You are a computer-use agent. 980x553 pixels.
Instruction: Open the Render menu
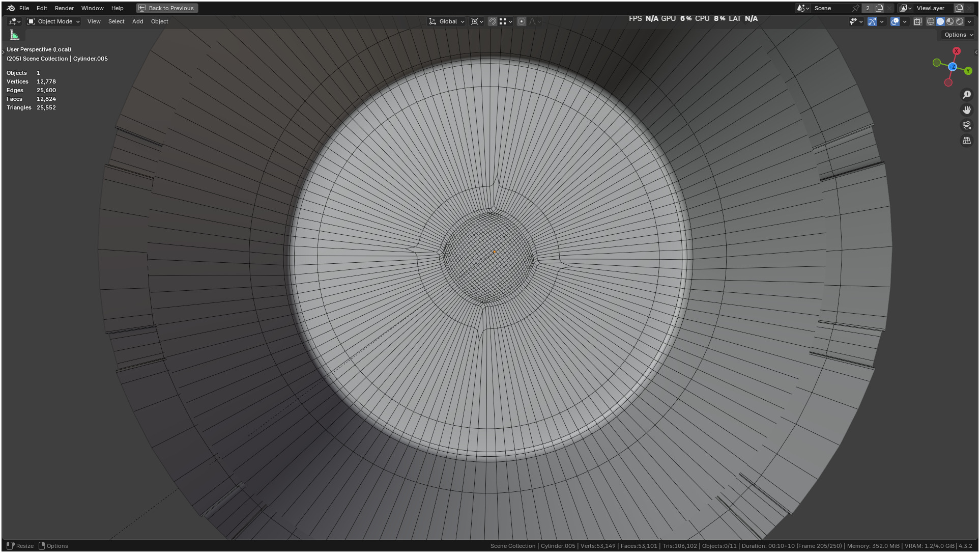click(x=64, y=8)
